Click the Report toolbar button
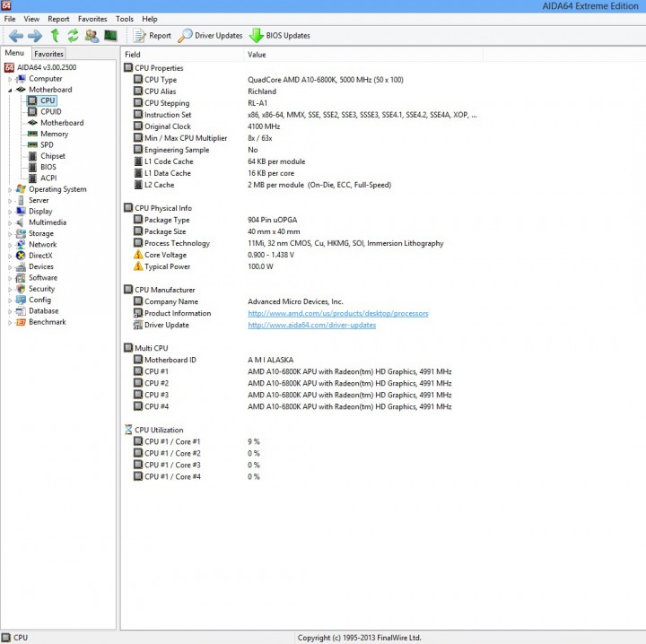The image size is (646, 644). point(152,36)
